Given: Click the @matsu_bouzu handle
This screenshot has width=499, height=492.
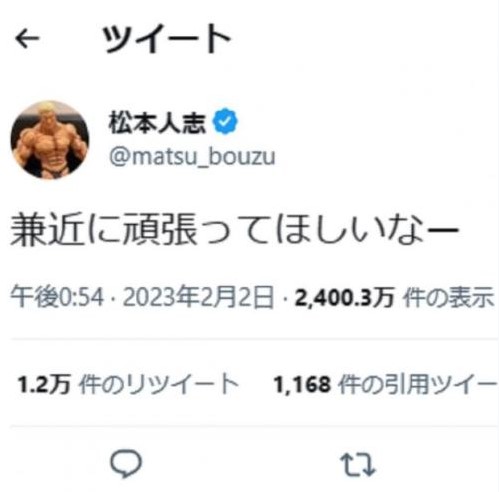Looking at the screenshot, I should (x=192, y=157).
